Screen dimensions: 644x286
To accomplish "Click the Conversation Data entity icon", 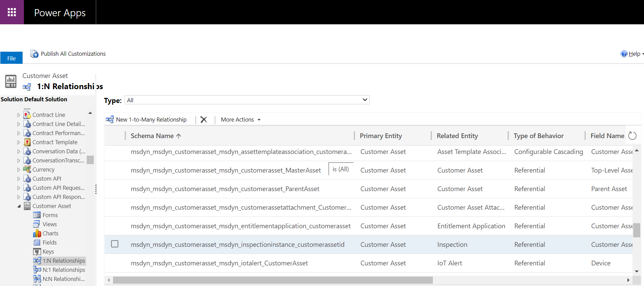I will [27, 151].
